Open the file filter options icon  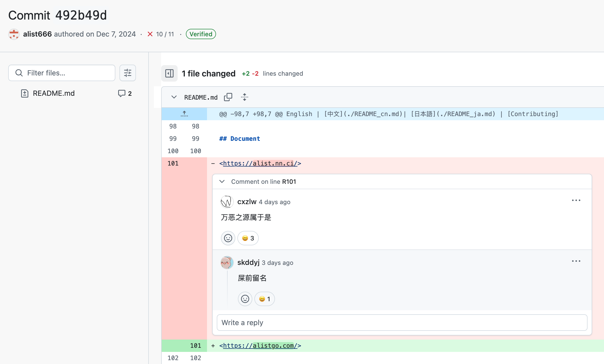[x=127, y=73]
